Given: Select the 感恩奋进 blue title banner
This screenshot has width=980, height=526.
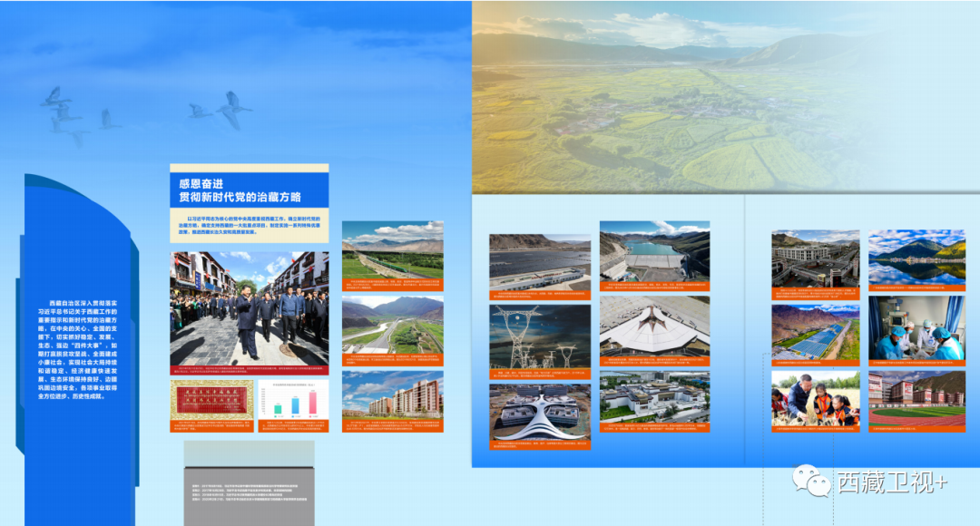Looking at the screenshot, I should 249,190.
